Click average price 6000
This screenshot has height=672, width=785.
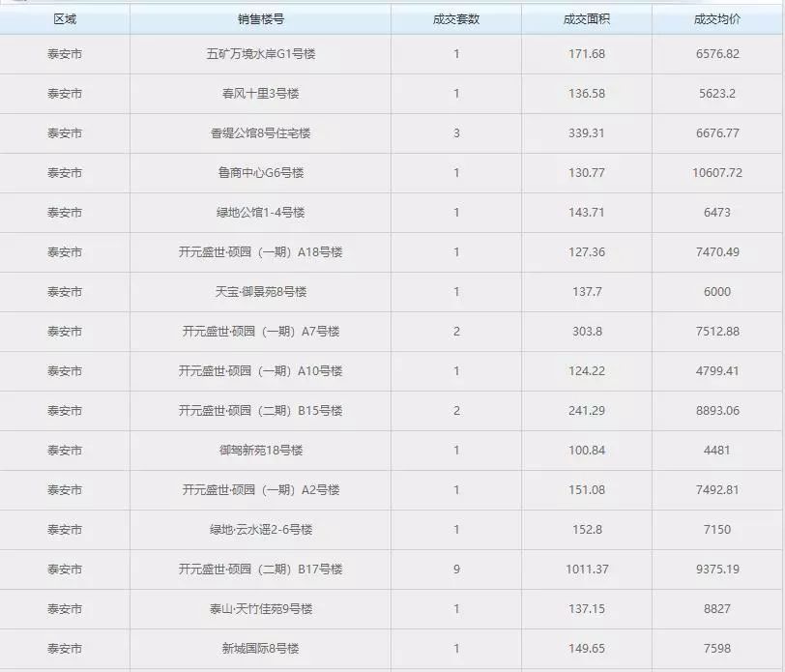coord(717,291)
